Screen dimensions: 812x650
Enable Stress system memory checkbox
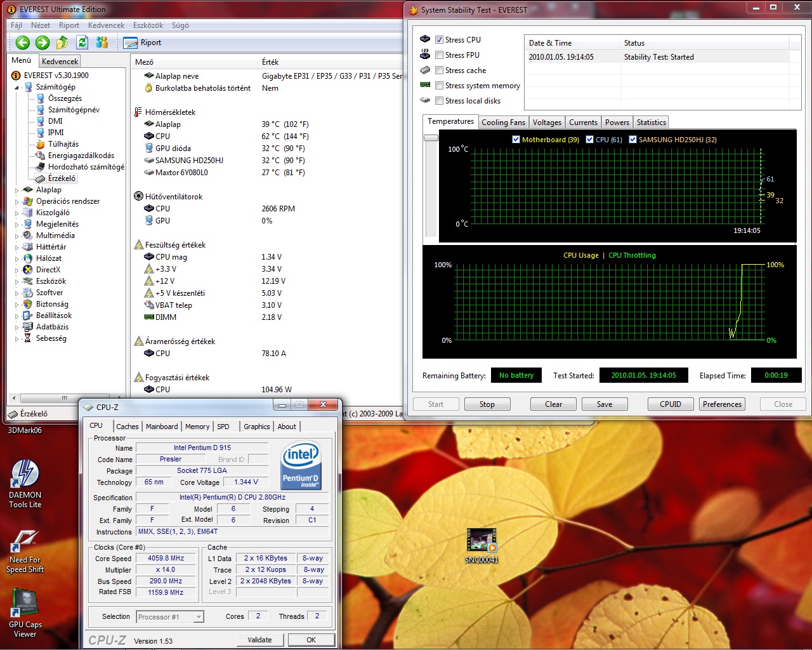pos(439,85)
